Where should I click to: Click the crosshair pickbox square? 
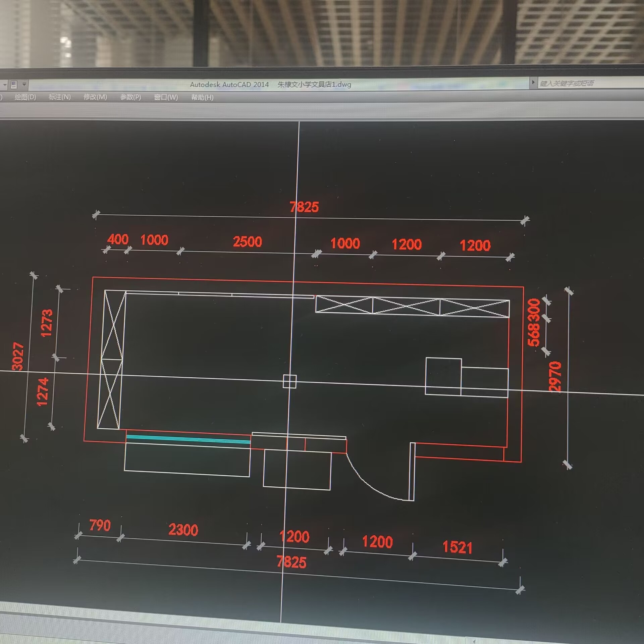289,381
